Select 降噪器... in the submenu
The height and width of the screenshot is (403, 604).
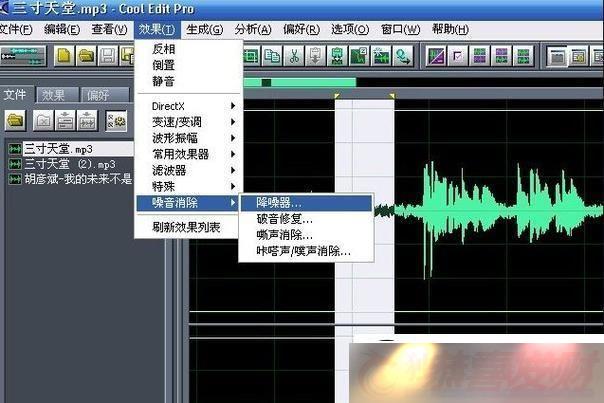tap(306, 203)
